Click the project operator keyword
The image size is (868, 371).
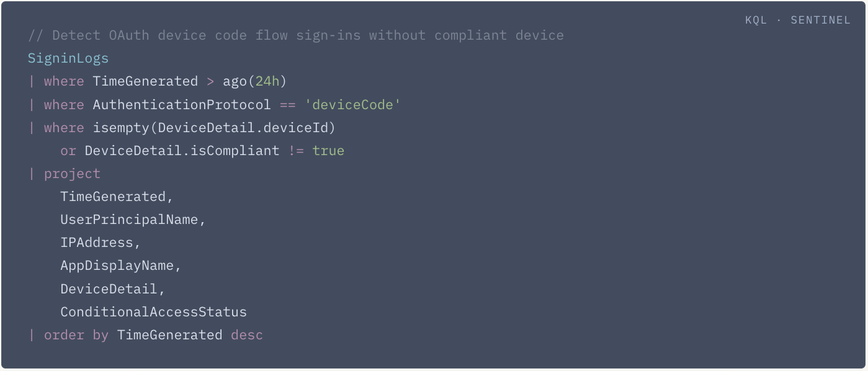[72, 174]
